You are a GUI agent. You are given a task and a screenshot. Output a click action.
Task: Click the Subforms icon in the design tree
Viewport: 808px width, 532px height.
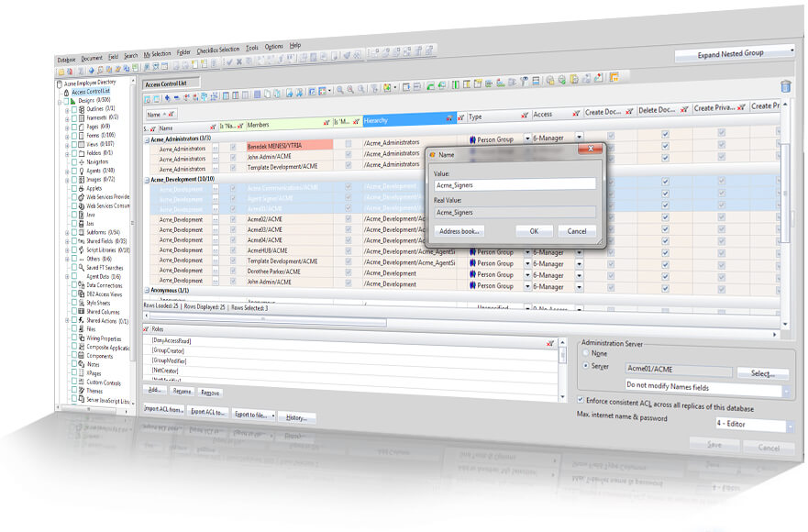[x=82, y=232]
